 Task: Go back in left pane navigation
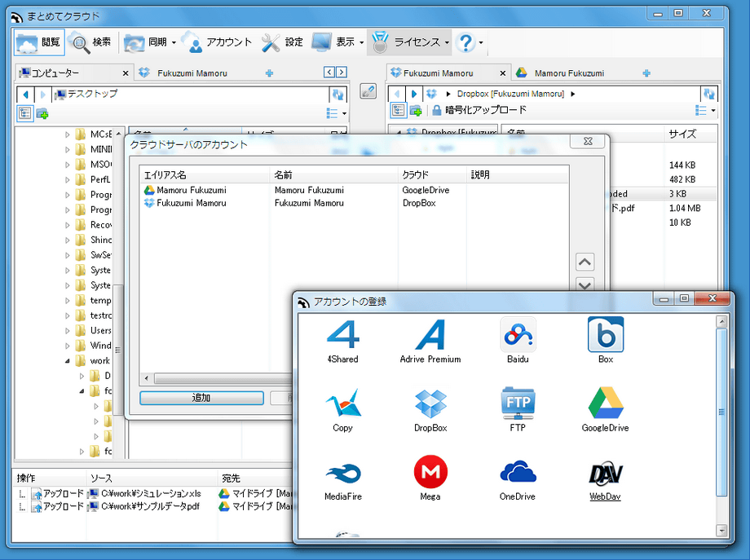tap(26, 95)
